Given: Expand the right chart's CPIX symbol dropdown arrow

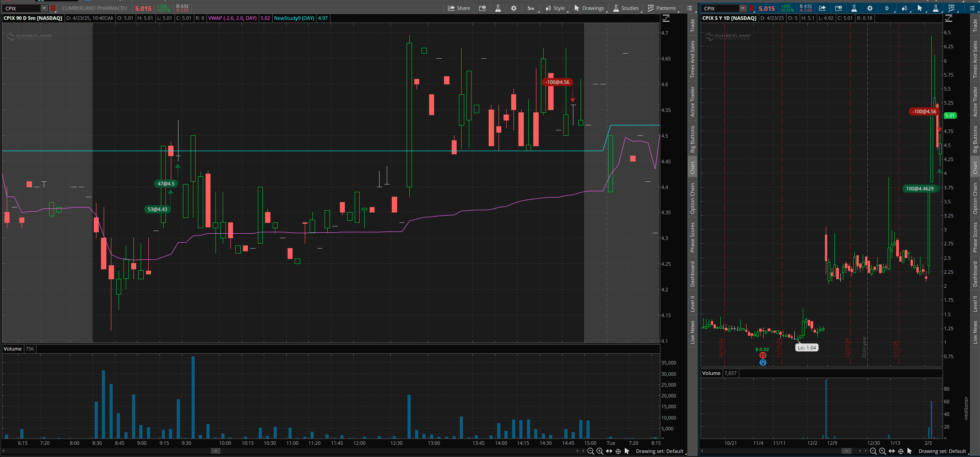Looking at the screenshot, I should 742,8.
